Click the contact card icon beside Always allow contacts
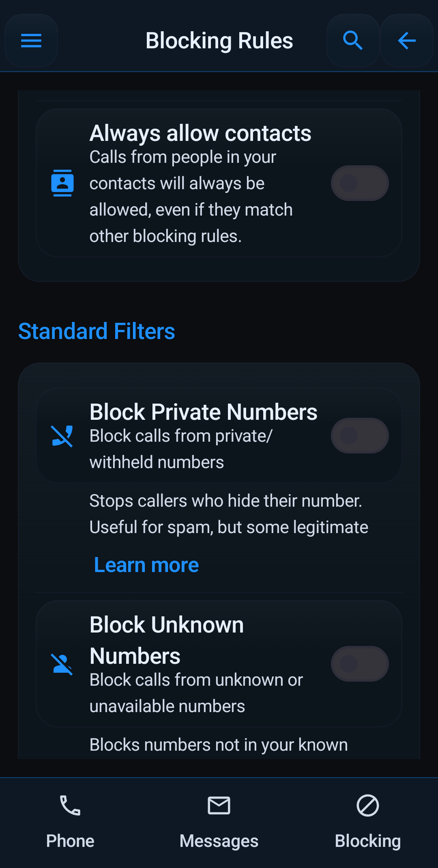This screenshot has height=868, width=438. pos(63,183)
